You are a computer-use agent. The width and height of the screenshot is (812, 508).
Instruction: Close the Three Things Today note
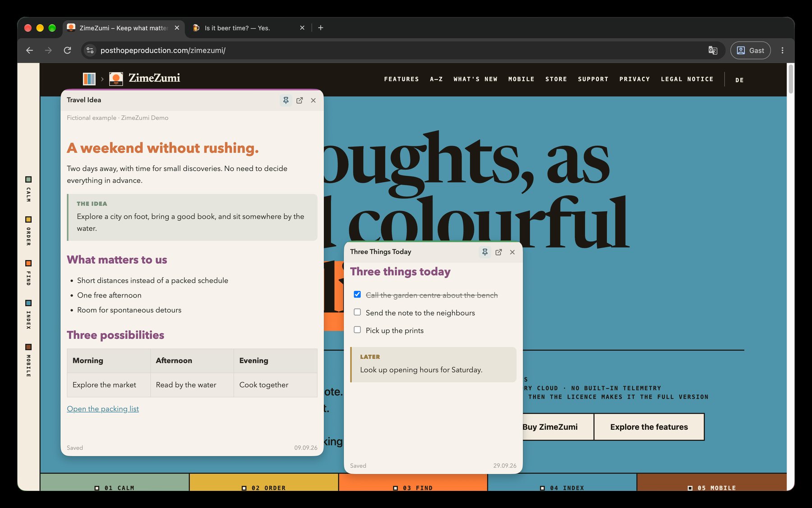click(x=512, y=252)
